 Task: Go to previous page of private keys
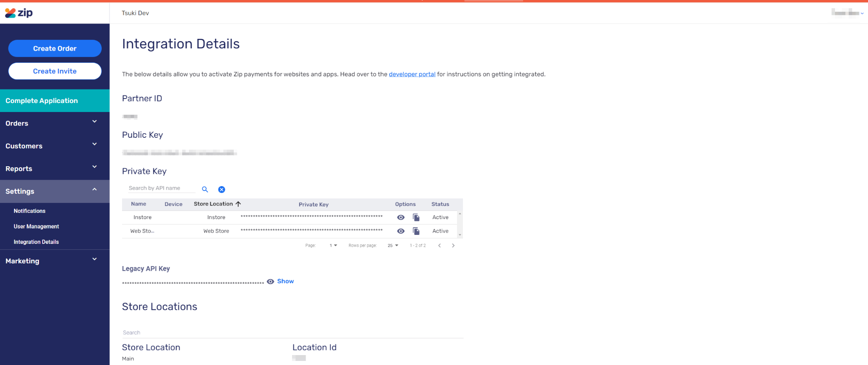point(439,245)
